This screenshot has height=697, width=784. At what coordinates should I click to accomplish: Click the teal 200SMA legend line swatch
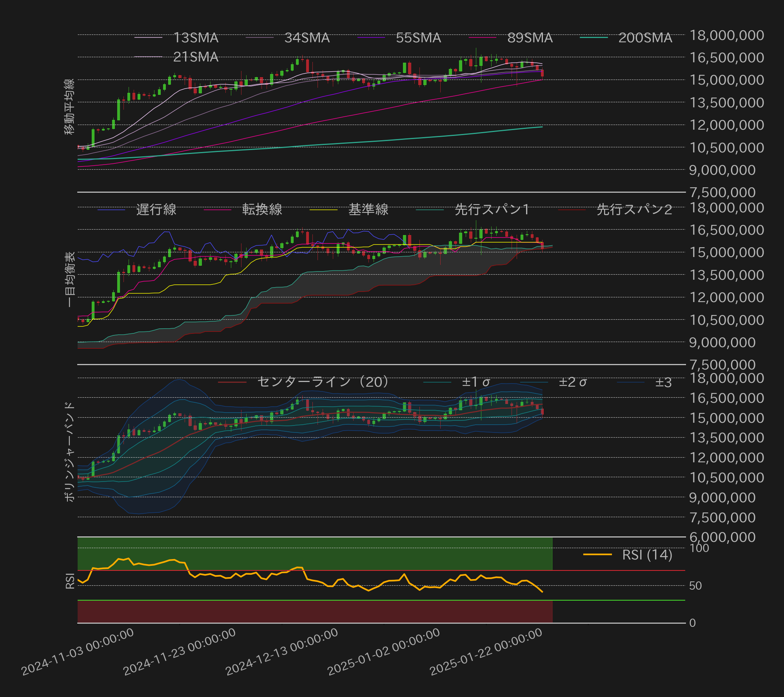593,38
